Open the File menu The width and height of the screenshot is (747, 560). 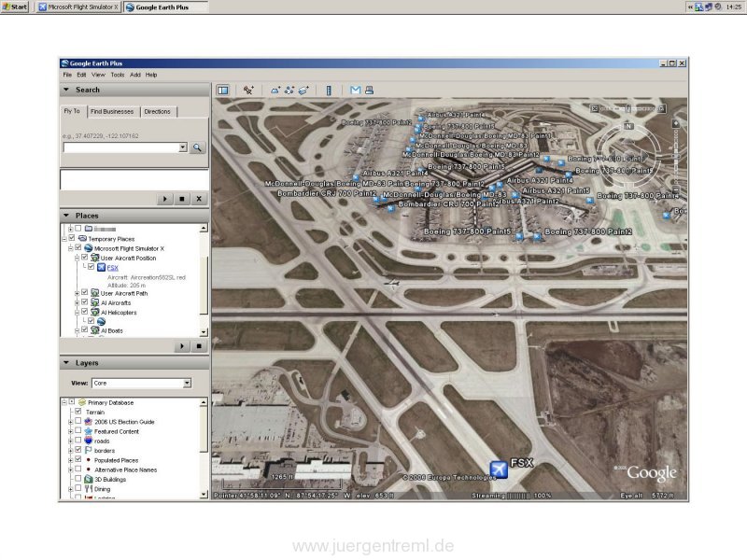click(67, 75)
